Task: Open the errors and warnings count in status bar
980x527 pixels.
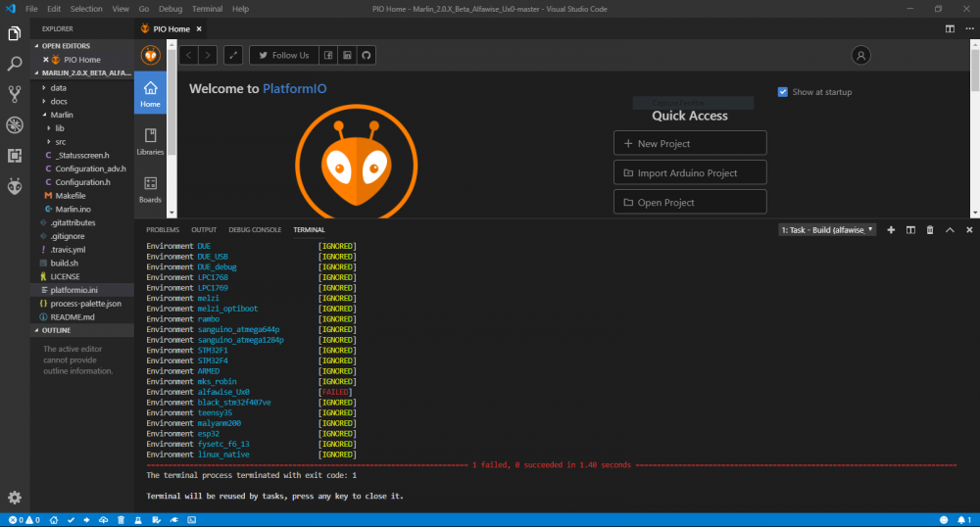Action: [x=24, y=520]
